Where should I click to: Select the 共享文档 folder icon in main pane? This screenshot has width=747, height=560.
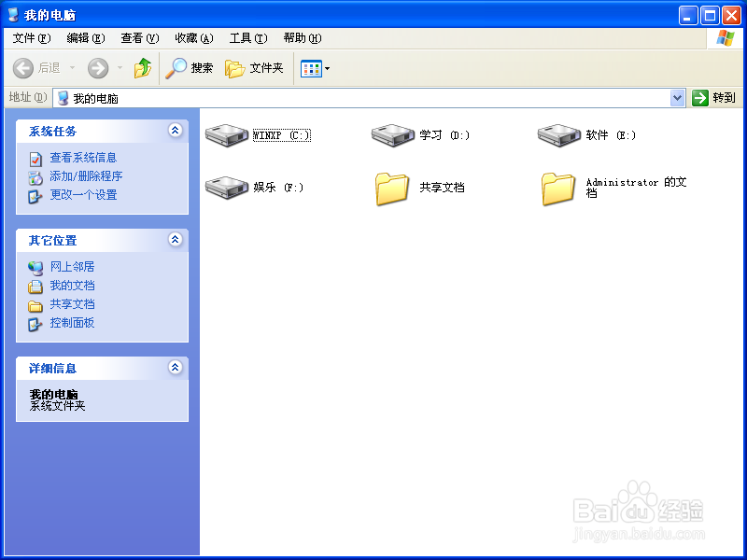pos(391,189)
